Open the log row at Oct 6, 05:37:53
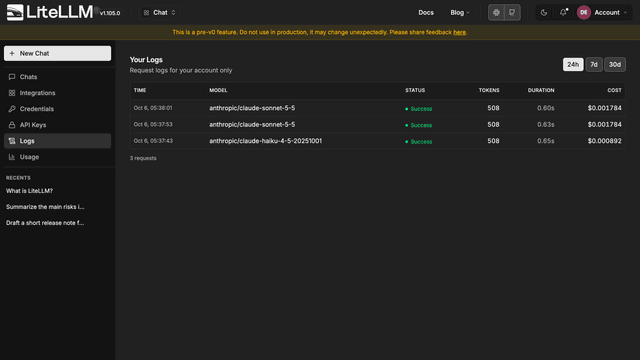 point(378,124)
